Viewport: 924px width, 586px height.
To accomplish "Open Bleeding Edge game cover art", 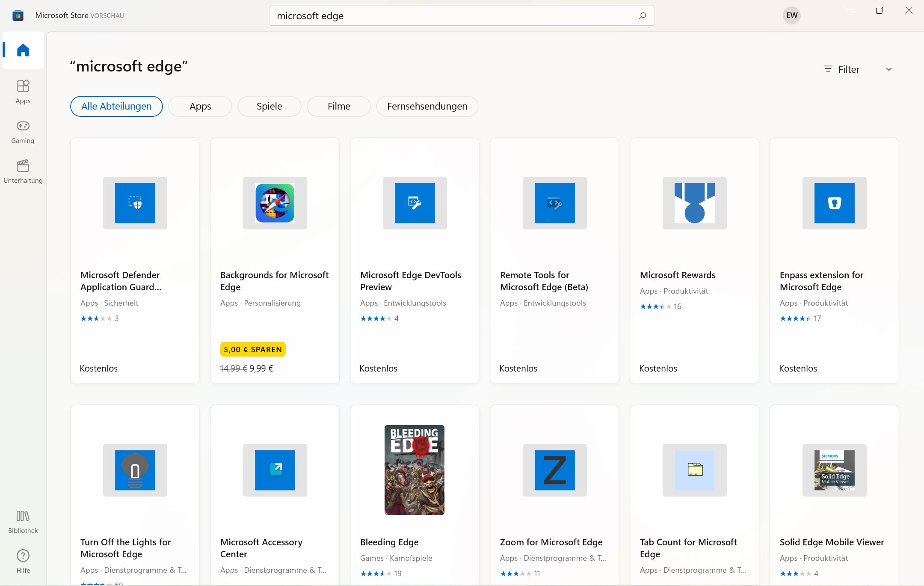I will [x=415, y=470].
